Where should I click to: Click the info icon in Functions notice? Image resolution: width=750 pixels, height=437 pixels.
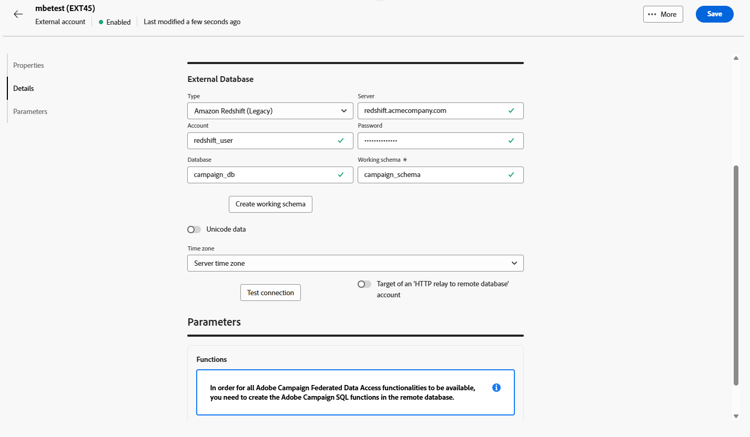tap(496, 388)
